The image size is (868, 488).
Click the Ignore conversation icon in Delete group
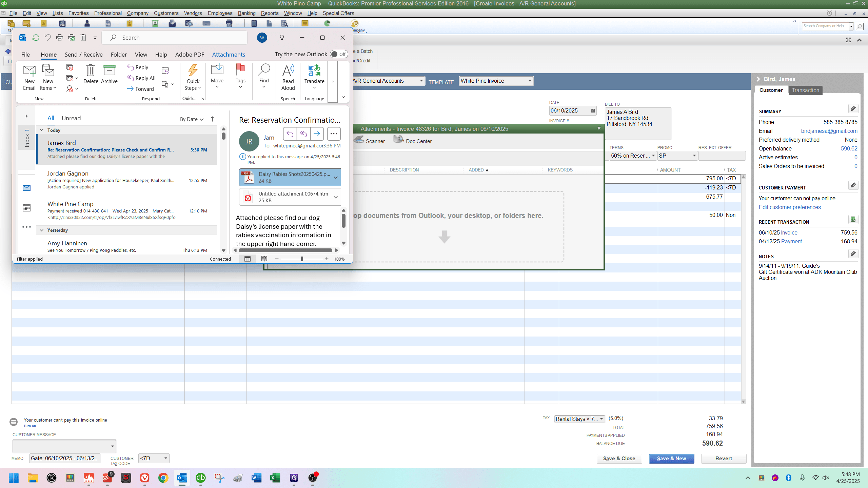tap(70, 67)
